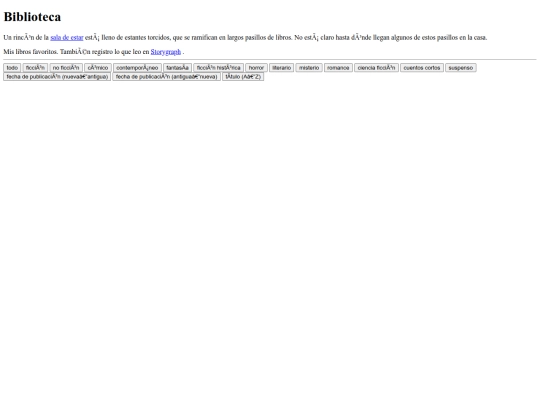Sort books by título A–Z

point(243,77)
